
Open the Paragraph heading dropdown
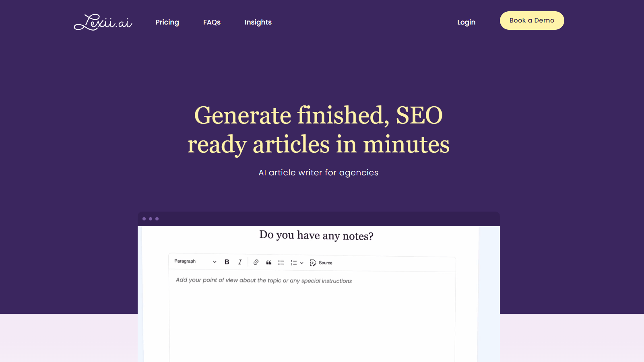[195, 261]
